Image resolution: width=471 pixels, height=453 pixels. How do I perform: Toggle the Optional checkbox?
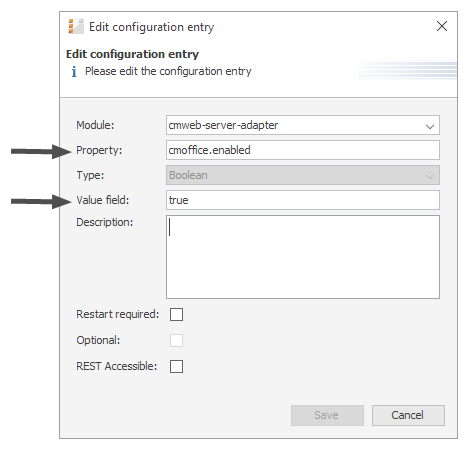click(x=176, y=340)
